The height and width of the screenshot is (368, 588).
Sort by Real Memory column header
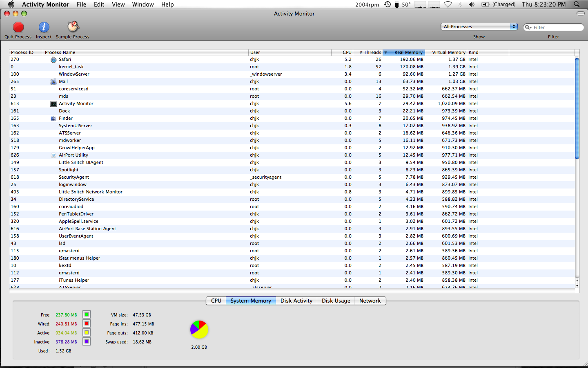(x=404, y=52)
